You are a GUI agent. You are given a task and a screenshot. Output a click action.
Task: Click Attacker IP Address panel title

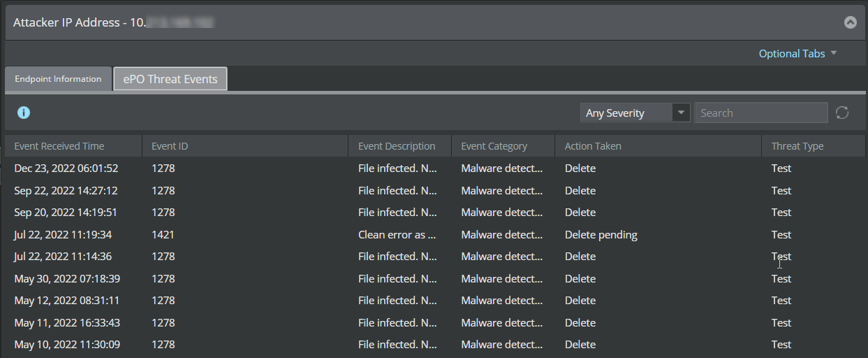pos(114,22)
